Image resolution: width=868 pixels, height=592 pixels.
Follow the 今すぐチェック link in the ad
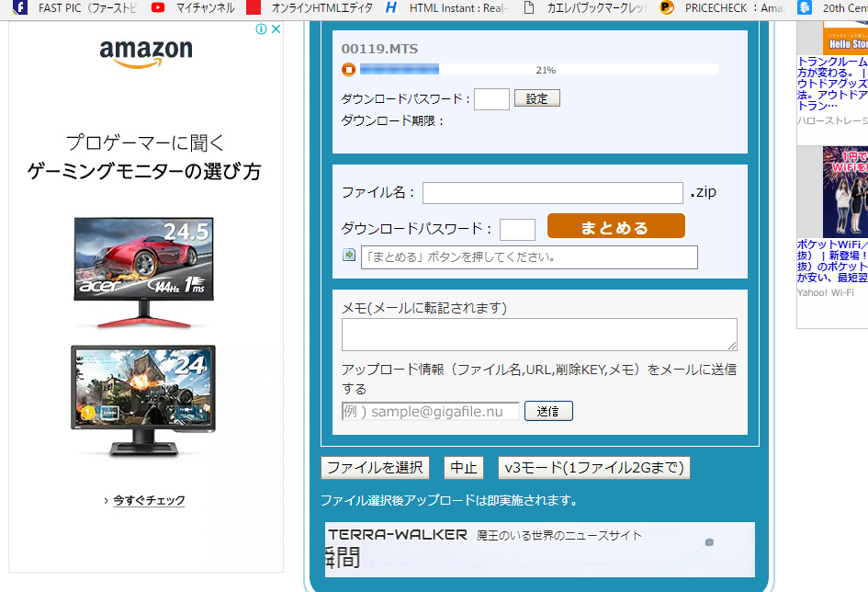click(149, 500)
